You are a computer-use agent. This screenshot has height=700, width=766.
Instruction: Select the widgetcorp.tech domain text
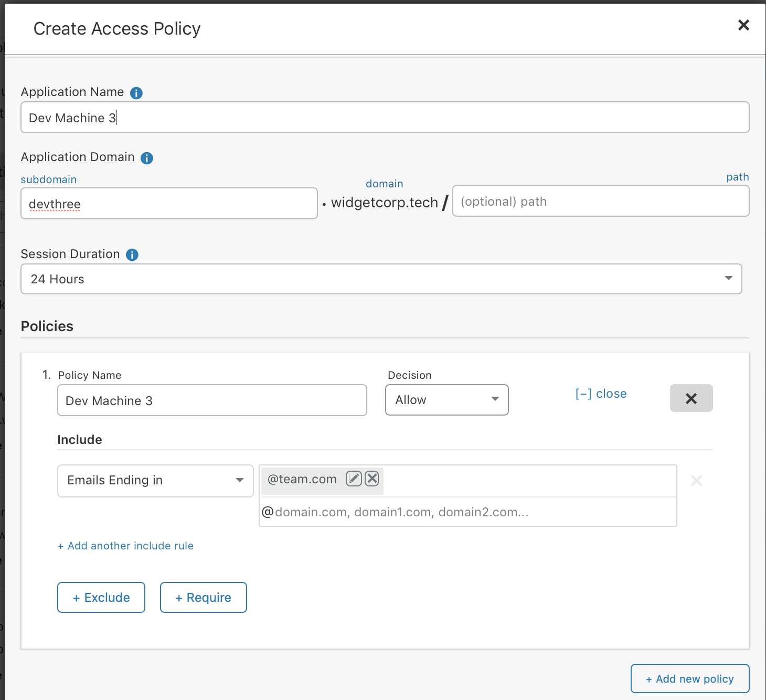[x=385, y=203]
